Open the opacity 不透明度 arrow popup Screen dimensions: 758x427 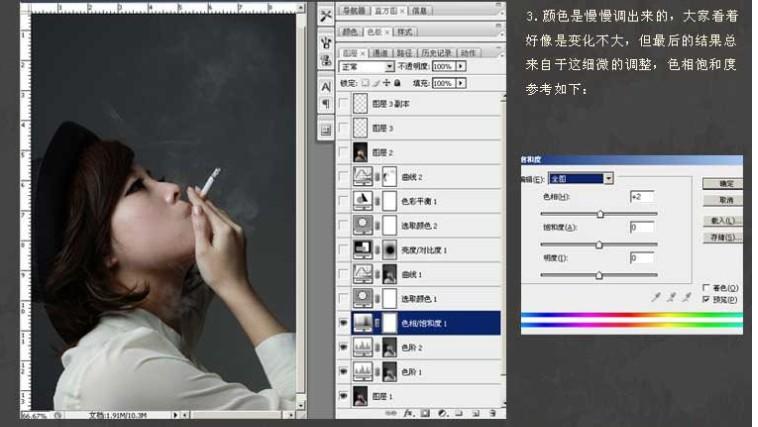click(x=461, y=66)
